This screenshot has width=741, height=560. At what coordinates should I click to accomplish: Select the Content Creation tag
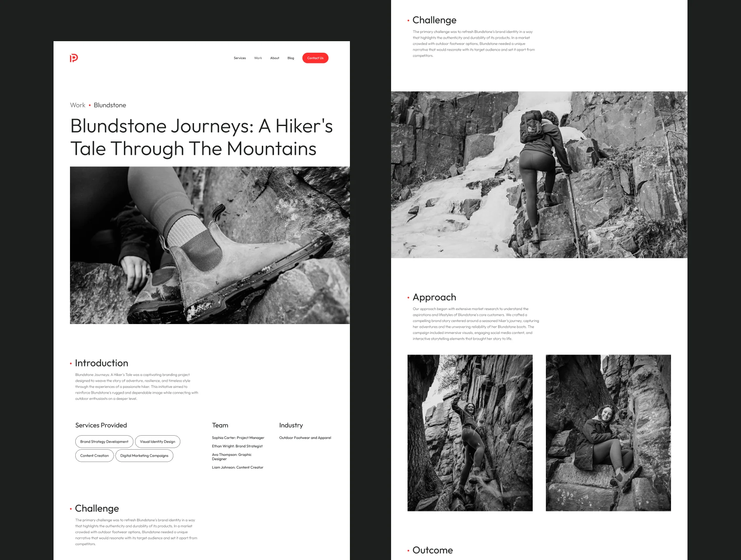click(x=95, y=456)
